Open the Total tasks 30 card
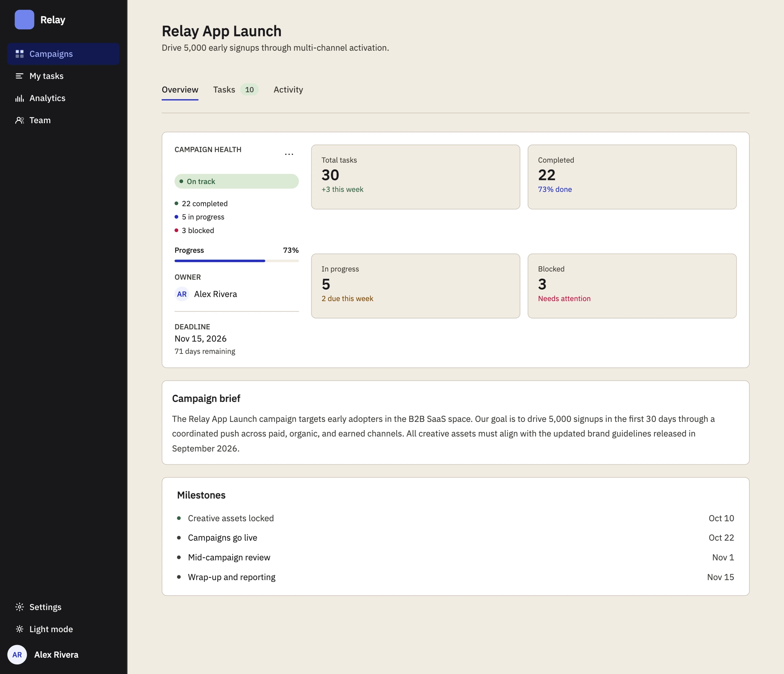This screenshot has height=674, width=784. point(415,177)
